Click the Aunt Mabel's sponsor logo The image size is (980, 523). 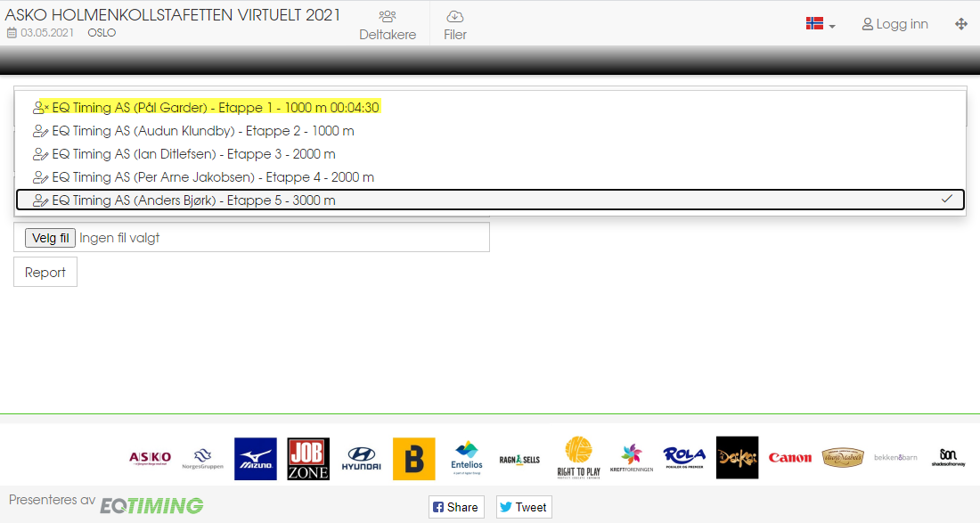coord(843,457)
